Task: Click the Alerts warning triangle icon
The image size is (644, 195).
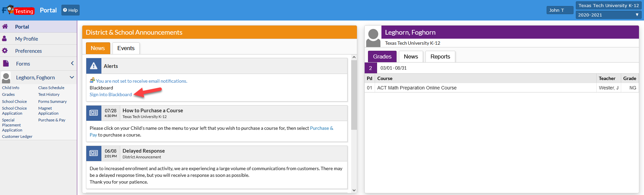Action: (94, 66)
